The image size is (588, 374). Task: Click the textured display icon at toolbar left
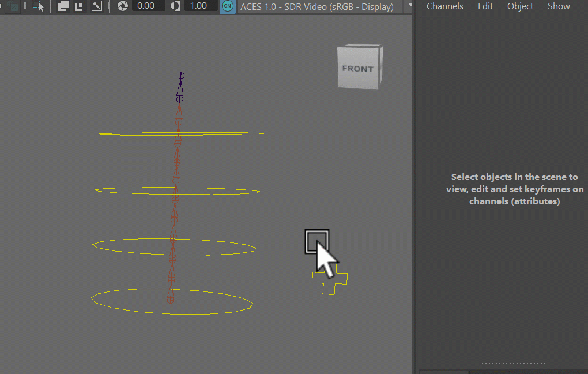(x=13, y=6)
